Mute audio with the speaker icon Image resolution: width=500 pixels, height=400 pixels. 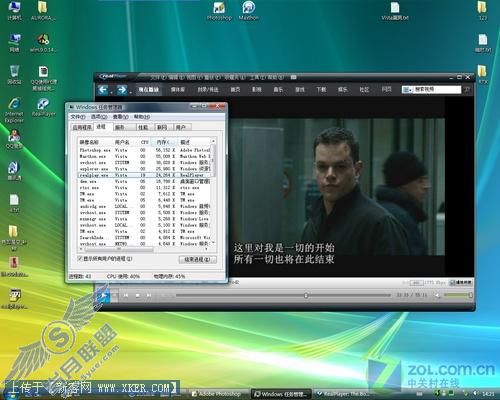pyautogui.click(x=437, y=295)
